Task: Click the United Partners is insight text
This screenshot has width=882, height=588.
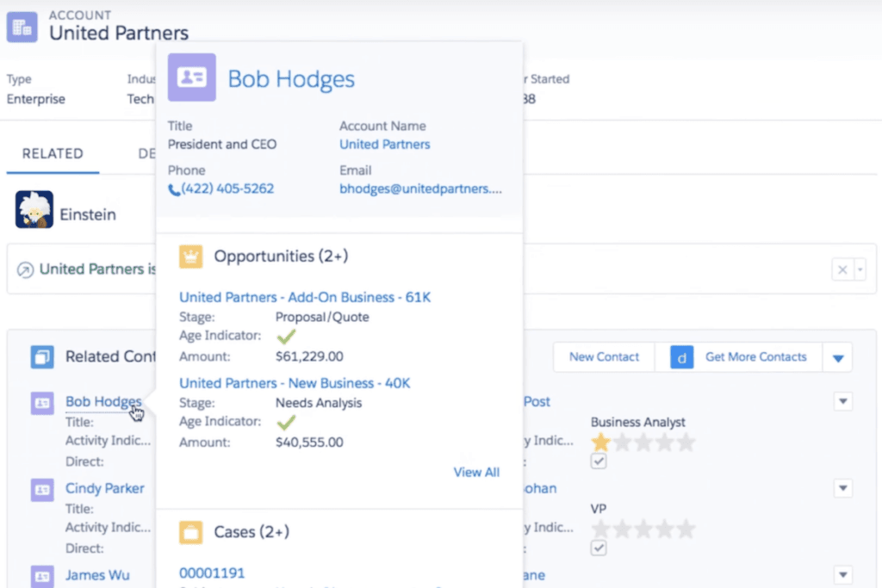Action: (98, 269)
